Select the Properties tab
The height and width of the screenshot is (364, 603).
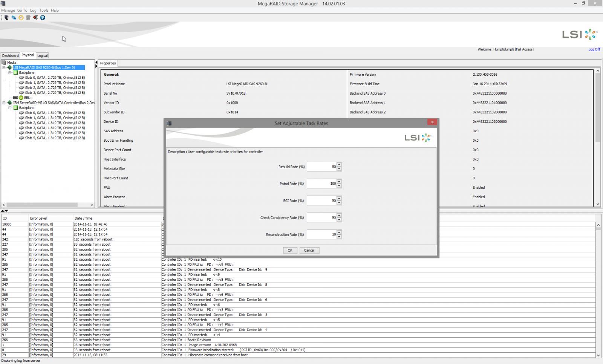[108, 63]
